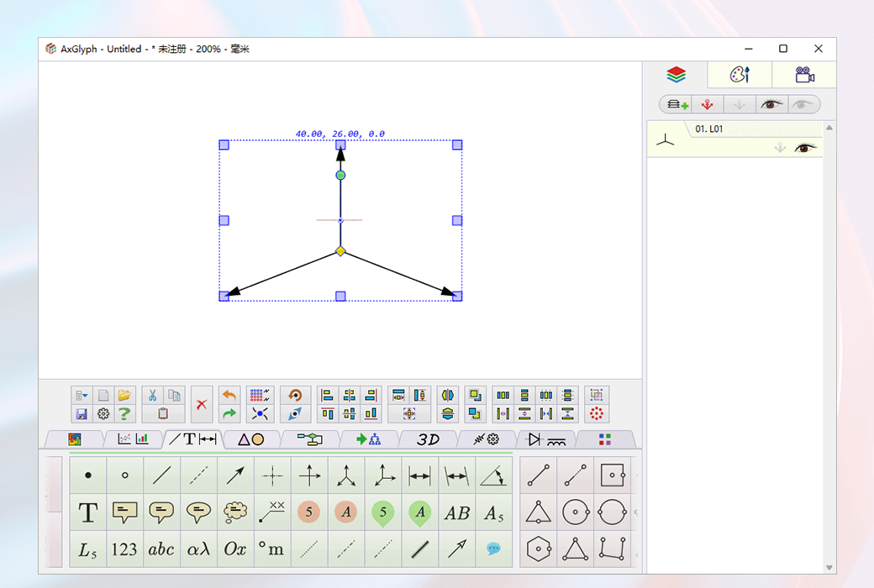Select the Text tool
The height and width of the screenshot is (588, 874).
[x=87, y=512]
